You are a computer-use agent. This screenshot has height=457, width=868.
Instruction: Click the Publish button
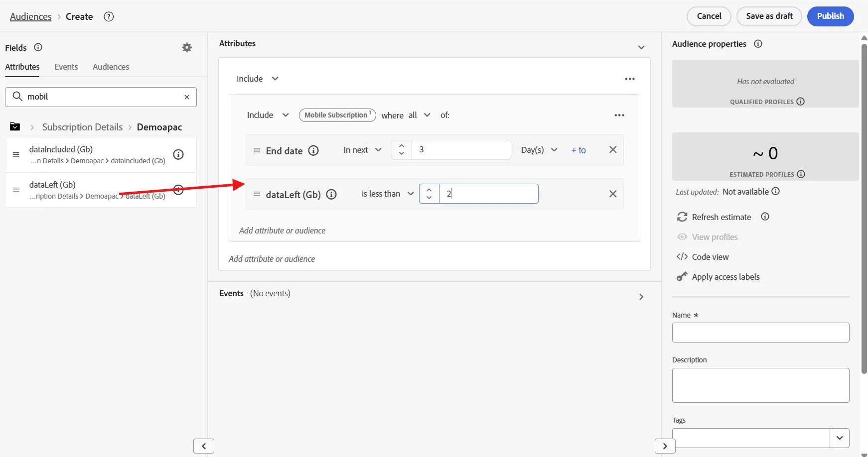831,16
